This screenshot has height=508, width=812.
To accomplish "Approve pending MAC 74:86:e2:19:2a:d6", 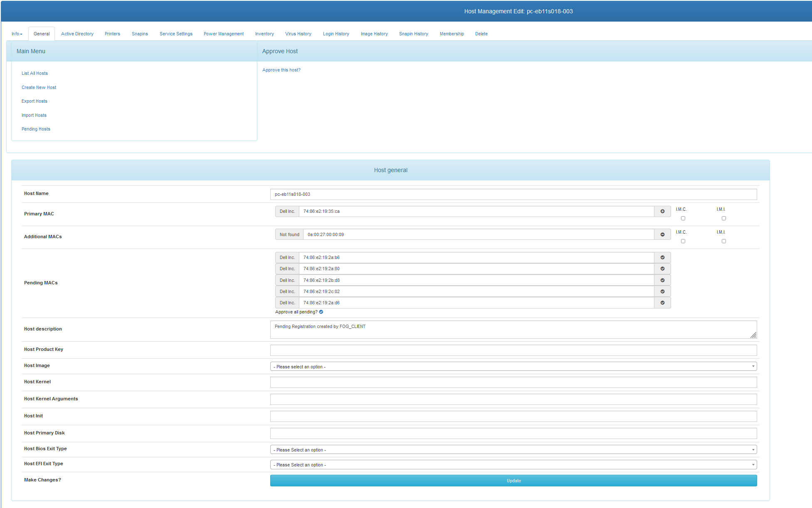I will pos(662,303).
